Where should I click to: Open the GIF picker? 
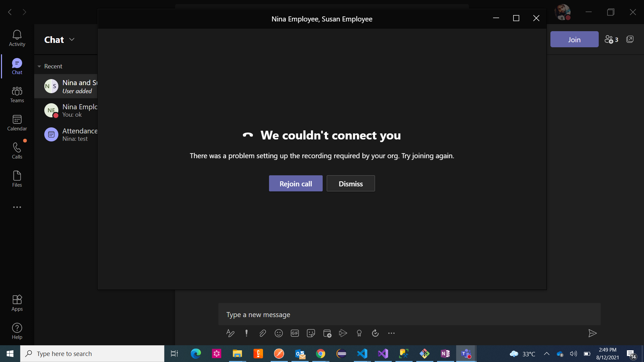(295, 333)
